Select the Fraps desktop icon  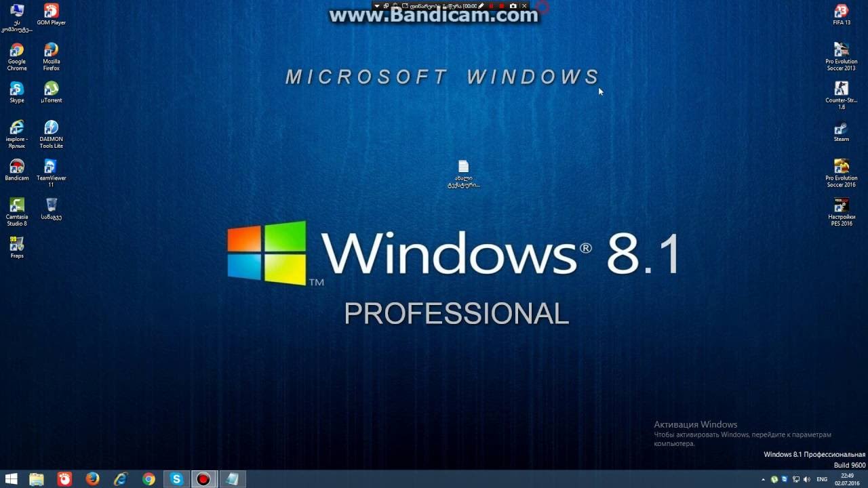(x=17, y=247)
